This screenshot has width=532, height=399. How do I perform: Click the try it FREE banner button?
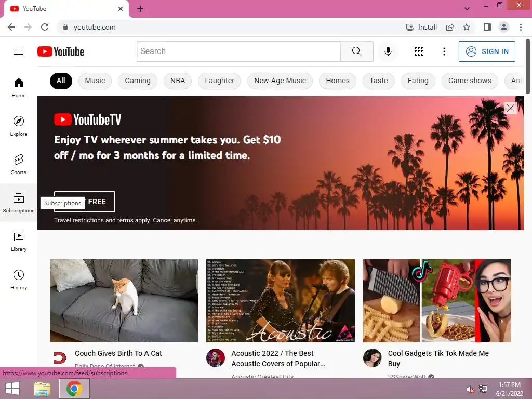click(85, 202)
